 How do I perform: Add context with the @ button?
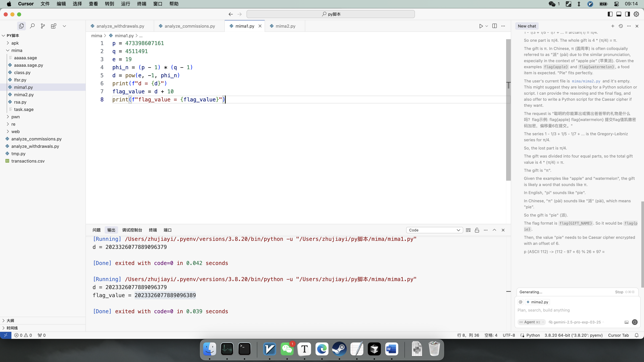[x=521, y=302]
